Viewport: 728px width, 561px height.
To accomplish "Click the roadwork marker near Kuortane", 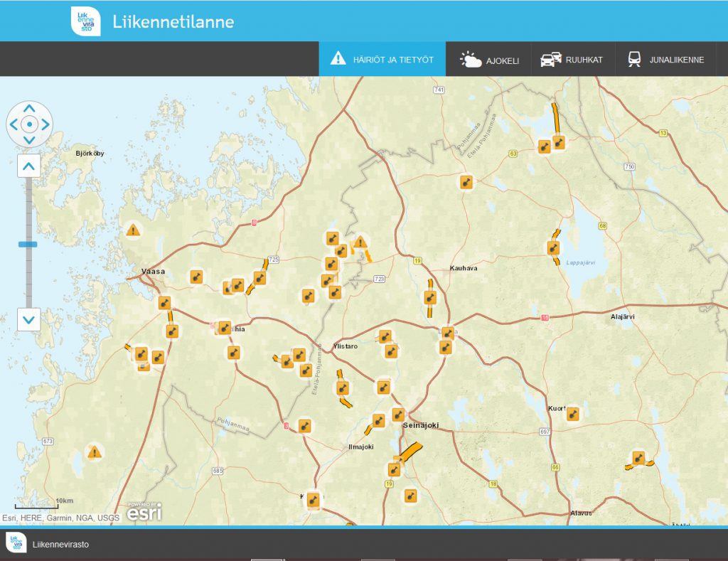I will tap(572, 414).
